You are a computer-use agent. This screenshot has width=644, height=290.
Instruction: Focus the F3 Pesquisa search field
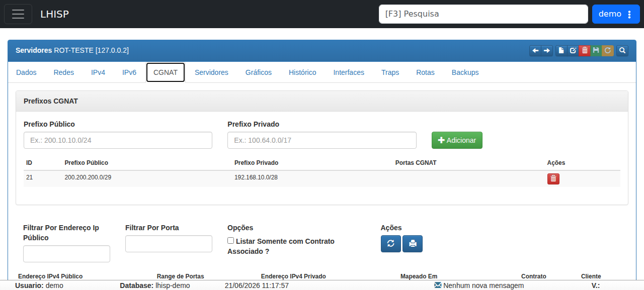click(484, 14)
